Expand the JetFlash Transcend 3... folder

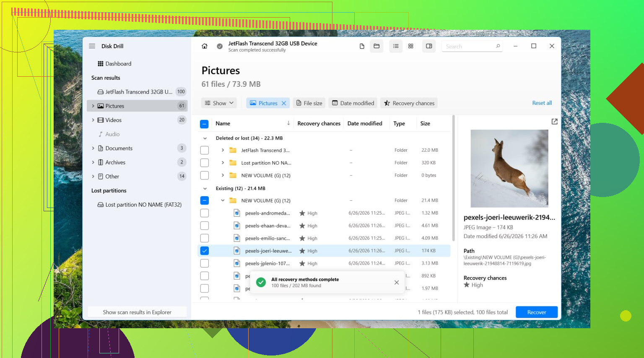(223, 150)
